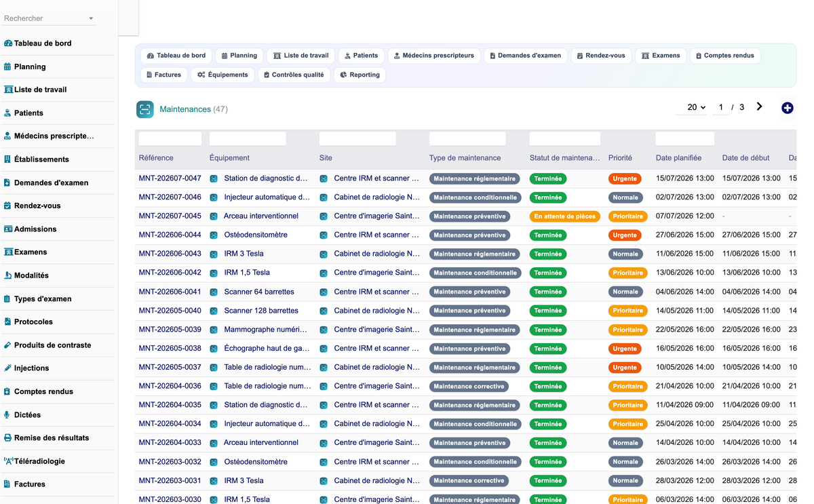Open maintenance MNT-202605-0039 reference link
The height and width of the screenshot is (504, 814).
pos(170,330)
